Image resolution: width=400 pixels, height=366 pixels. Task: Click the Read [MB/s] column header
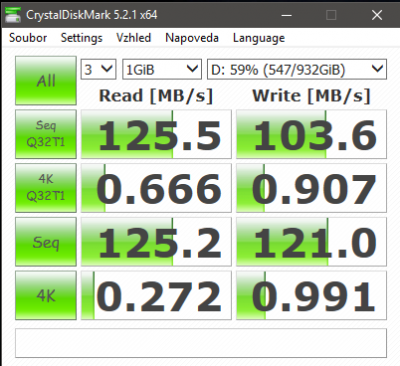[156, 96]
